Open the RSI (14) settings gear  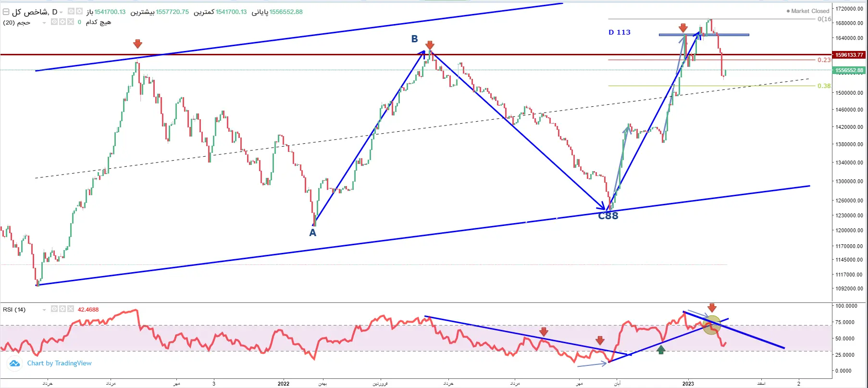tap(62, 309)
